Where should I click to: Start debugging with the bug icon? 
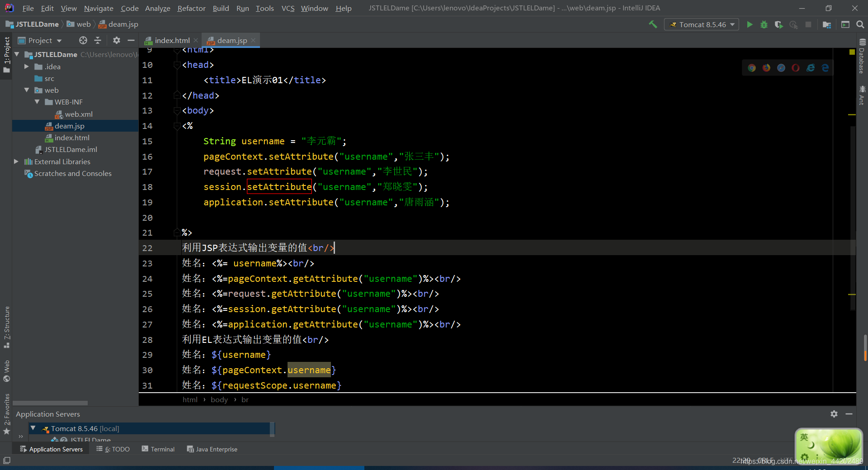coord(764,24)
